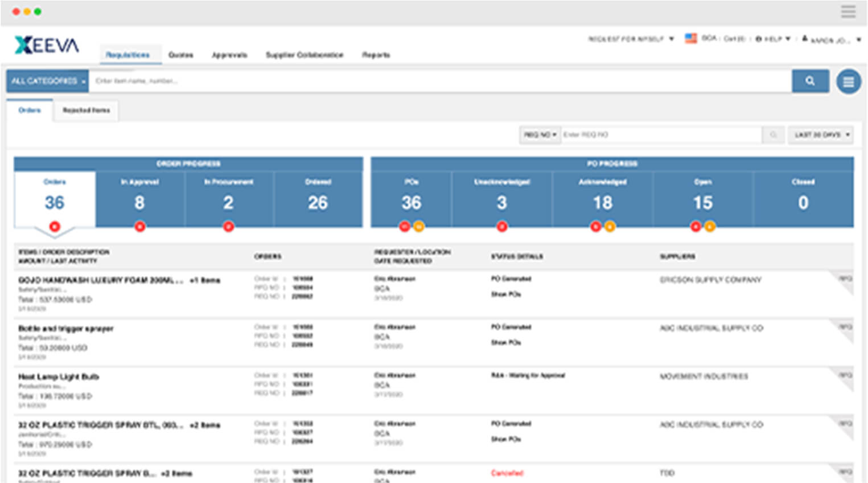Click the Cancelled status text
Screen dimensions: 868x483
point(507,473)
